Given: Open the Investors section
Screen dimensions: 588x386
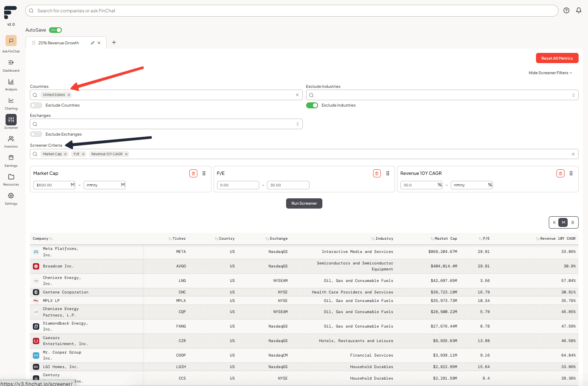Looking at the screenshot, I should pos(11,139).
